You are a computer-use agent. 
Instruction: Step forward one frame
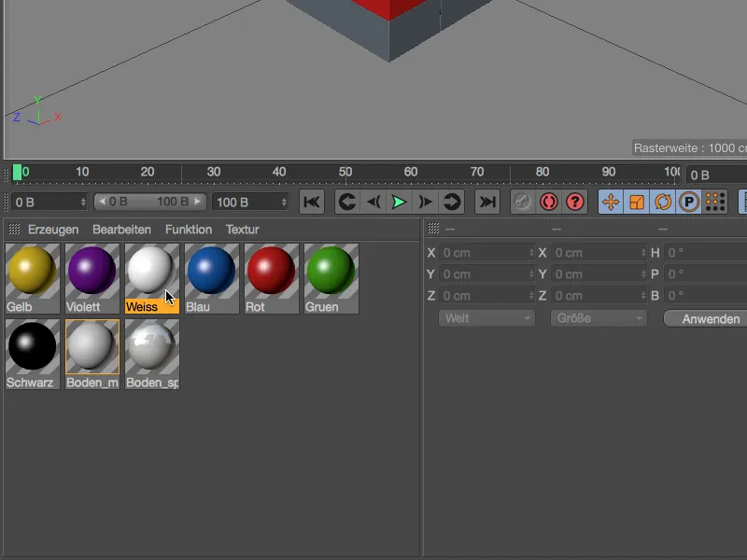(426, 202)
